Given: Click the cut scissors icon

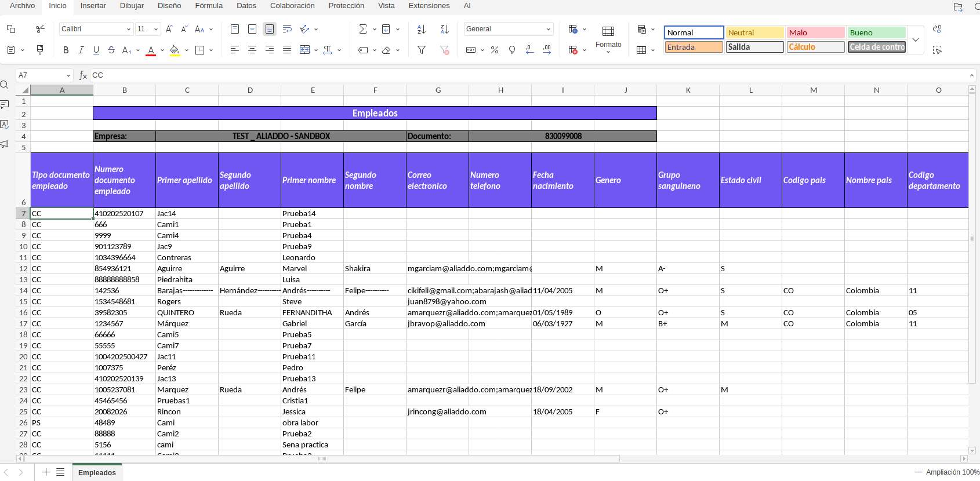Looking at the screenshot, I should 40,29.
